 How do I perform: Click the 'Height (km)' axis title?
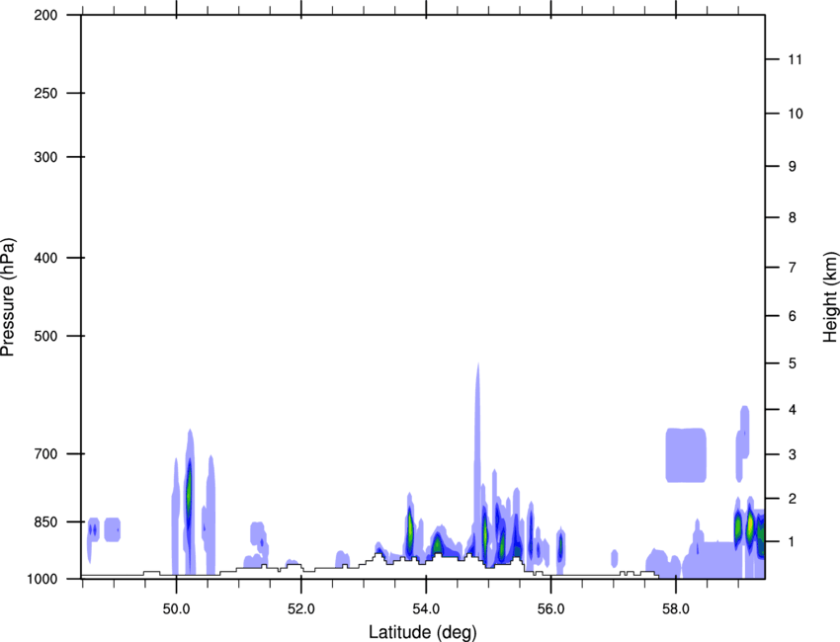pos(830,297)
